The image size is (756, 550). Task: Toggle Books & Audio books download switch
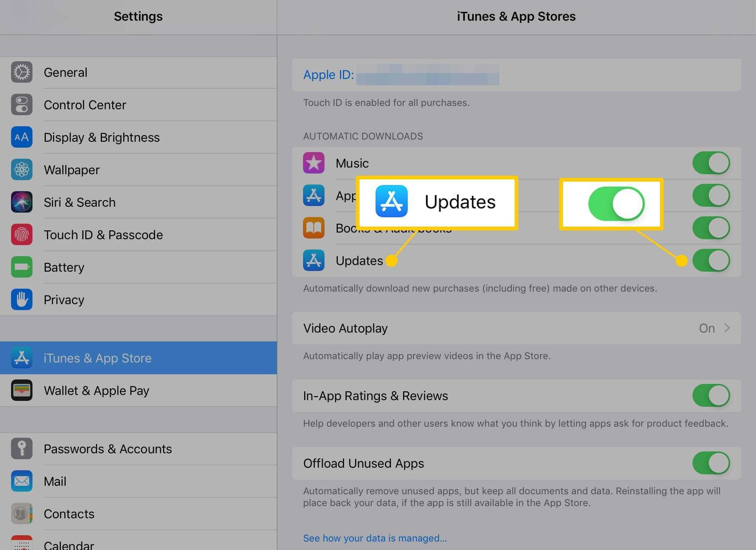pyautogui.click(x=710, y=228)
